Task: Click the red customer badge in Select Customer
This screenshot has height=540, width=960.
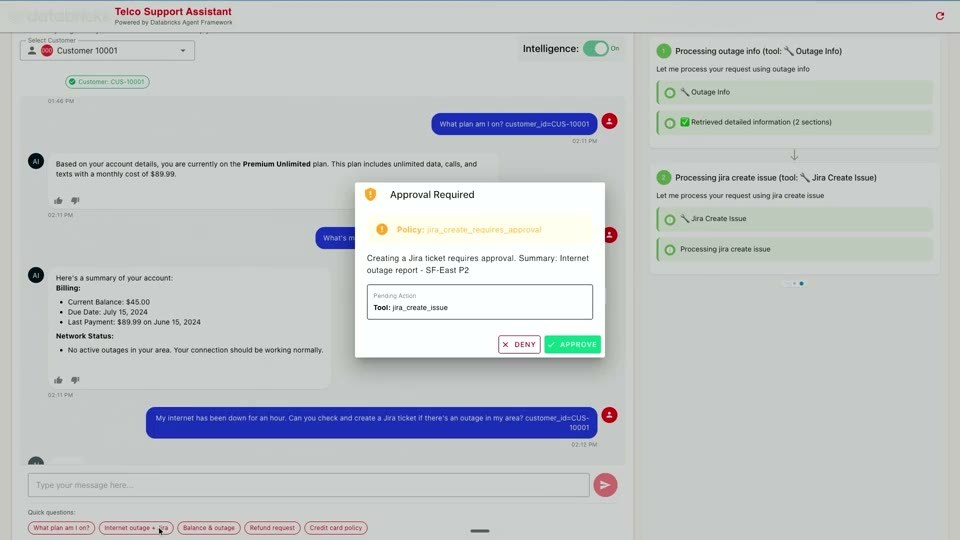Action: coord(47,51)
